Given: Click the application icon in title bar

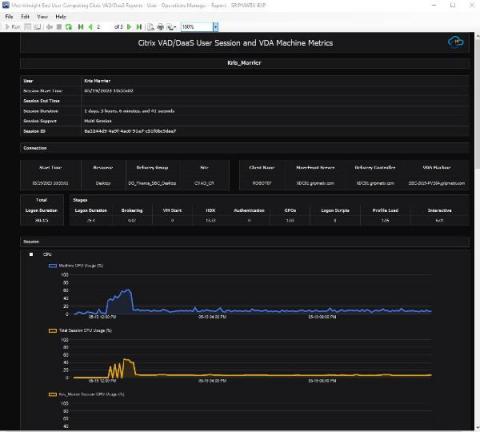Looking at the screenshot, I should point(6,5).
